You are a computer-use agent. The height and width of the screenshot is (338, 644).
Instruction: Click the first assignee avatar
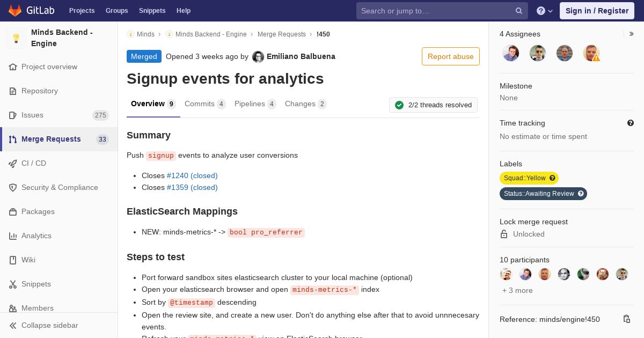(511, 53)
